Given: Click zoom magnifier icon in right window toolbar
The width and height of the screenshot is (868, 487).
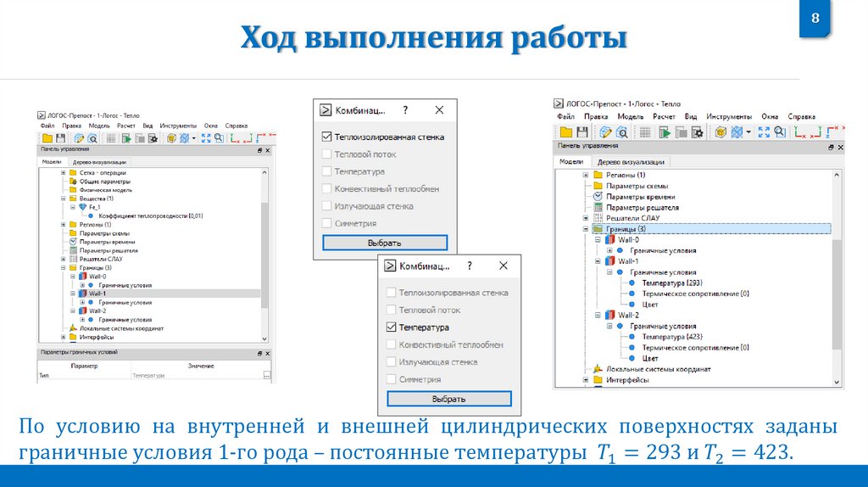Looking at the screenshot, I should pos(780,132).
